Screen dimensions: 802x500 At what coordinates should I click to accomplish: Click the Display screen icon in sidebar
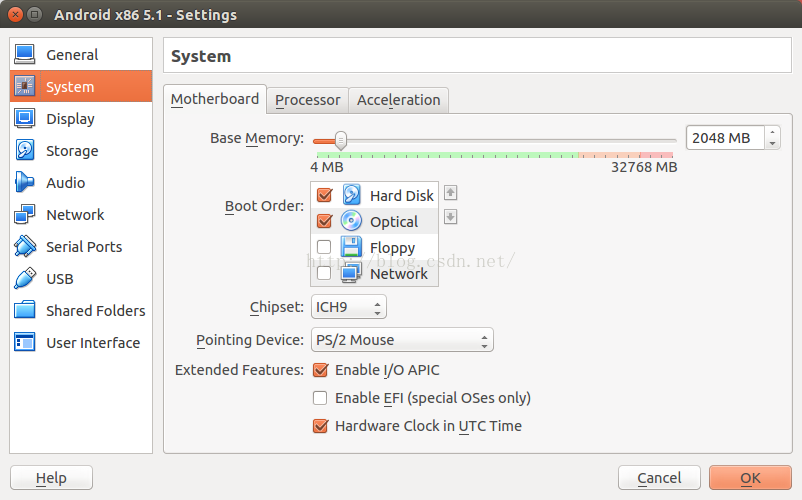[x=25, y=118]
